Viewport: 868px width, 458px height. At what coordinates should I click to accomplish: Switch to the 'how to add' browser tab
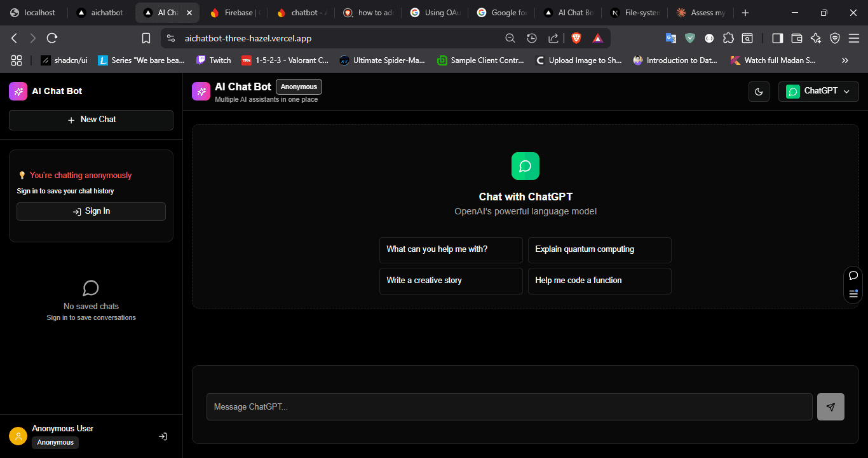click(x=368, y=13)
